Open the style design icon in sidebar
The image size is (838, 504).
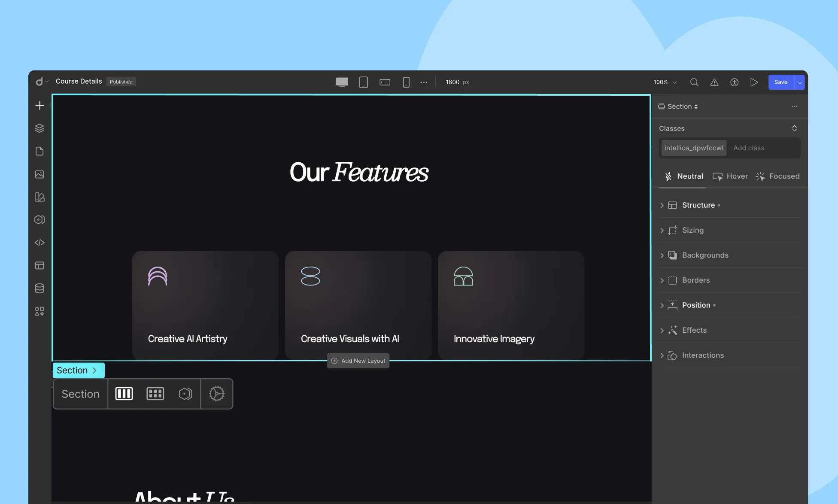click(x=39, y=197)
